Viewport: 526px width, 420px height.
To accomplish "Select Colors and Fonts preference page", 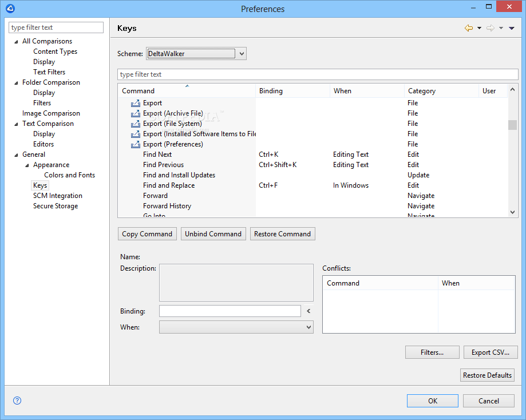I will (69, 175).
